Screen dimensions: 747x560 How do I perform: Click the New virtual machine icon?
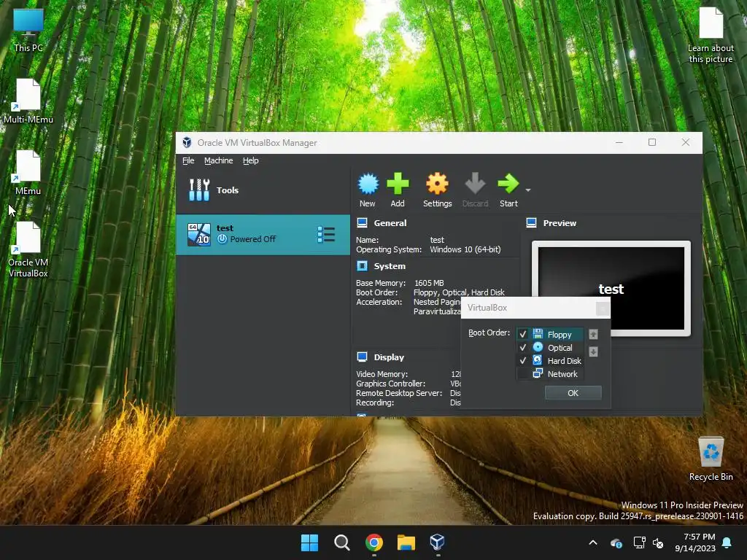pos(368,184)
